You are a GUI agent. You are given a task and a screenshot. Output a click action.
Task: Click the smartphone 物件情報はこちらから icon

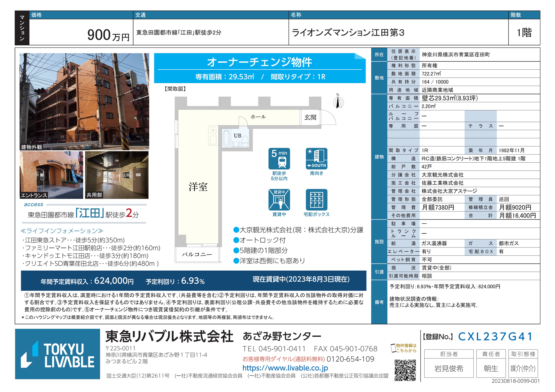pyautogui.click(x=393, y=348)
